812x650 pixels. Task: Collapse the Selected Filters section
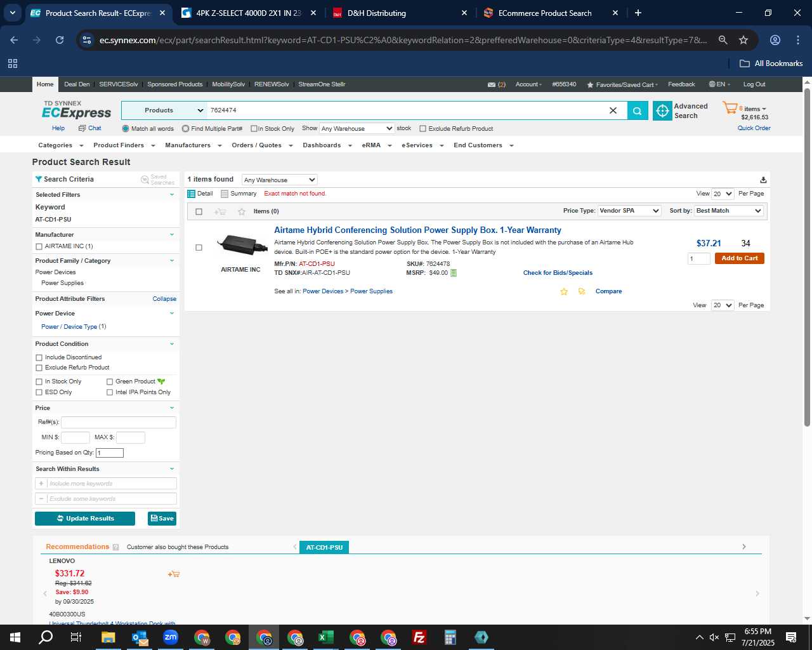171,195
